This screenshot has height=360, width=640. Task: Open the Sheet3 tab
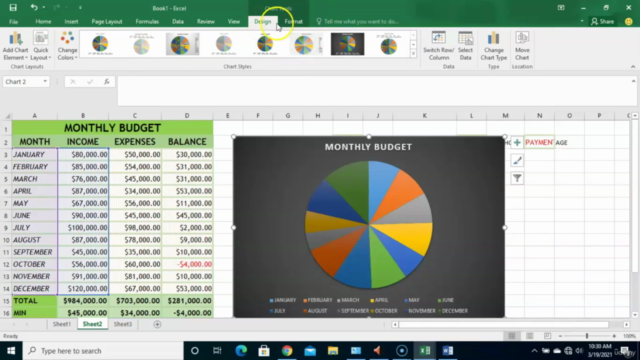tap(123, 324)
